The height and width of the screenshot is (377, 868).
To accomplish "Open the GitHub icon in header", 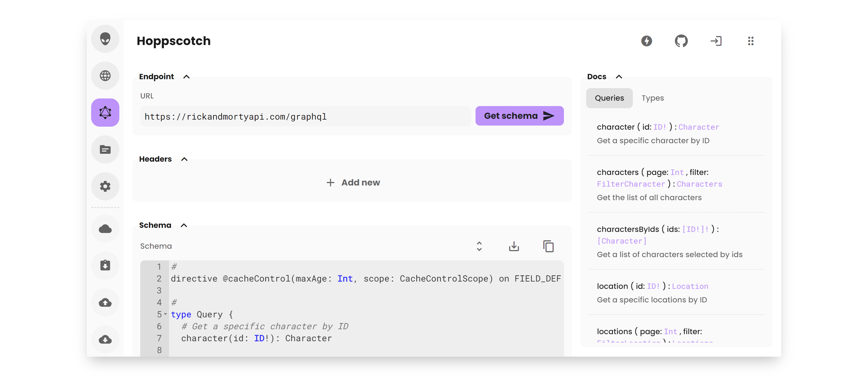I will pos(681,41).
